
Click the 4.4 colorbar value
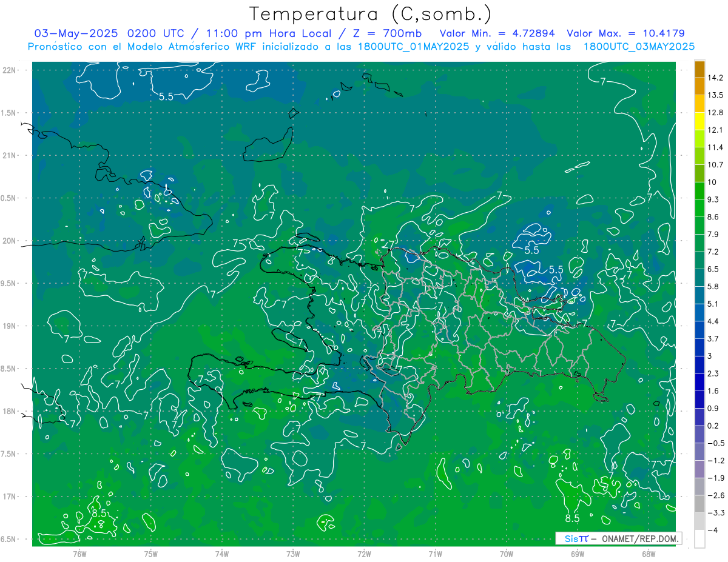[x=714, y=321]
